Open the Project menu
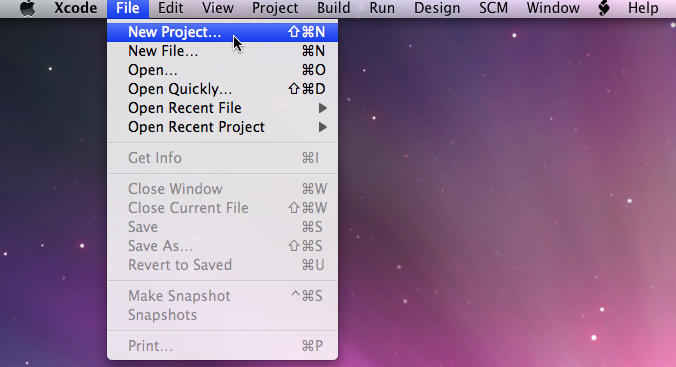Viewport: 676px width, 367px height. (275, 8)
